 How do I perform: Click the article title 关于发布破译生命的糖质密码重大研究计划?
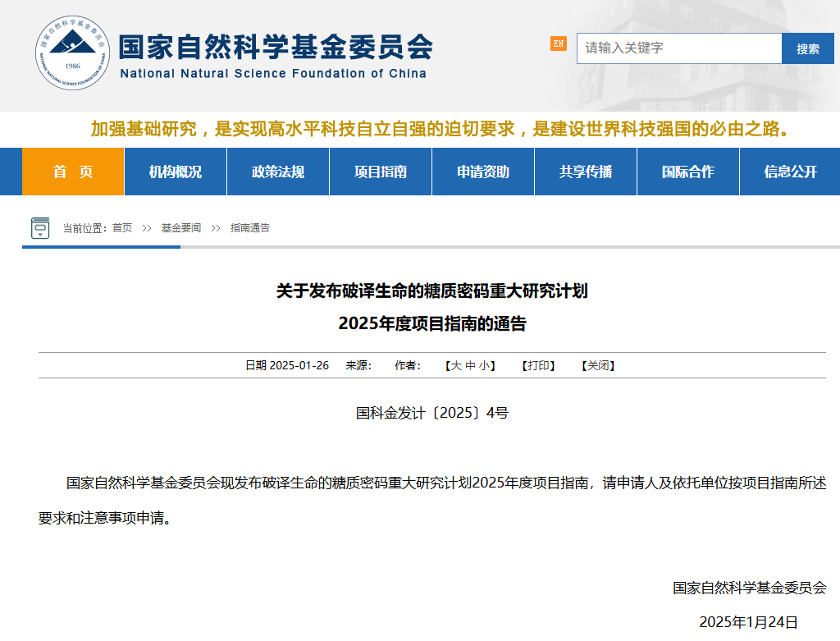point(432,291)
